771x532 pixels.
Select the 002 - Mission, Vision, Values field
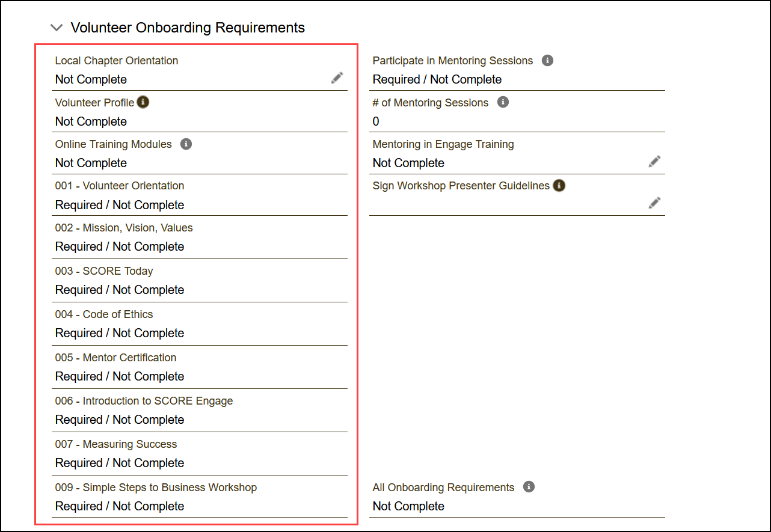(120, 246)
